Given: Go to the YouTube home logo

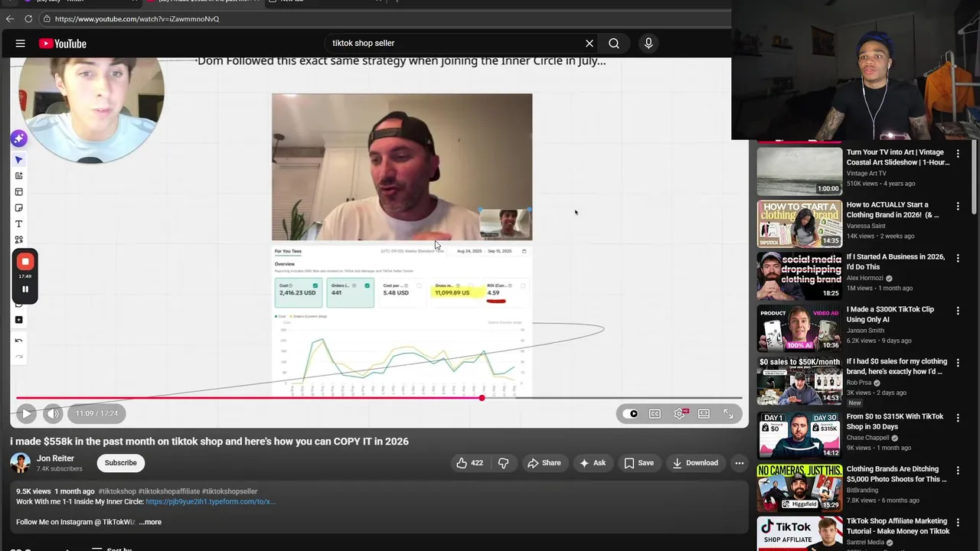Looking at the screenshot, I should click(63, 44).
